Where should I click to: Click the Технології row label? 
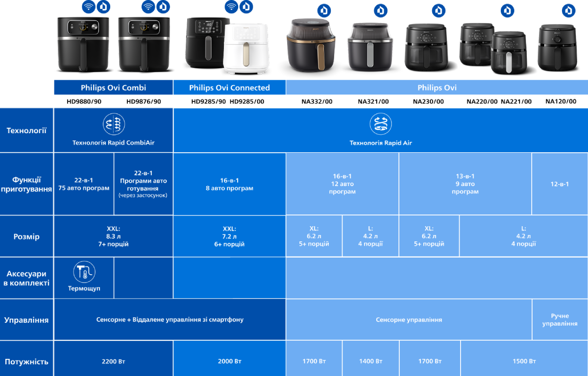pos(26,130)
